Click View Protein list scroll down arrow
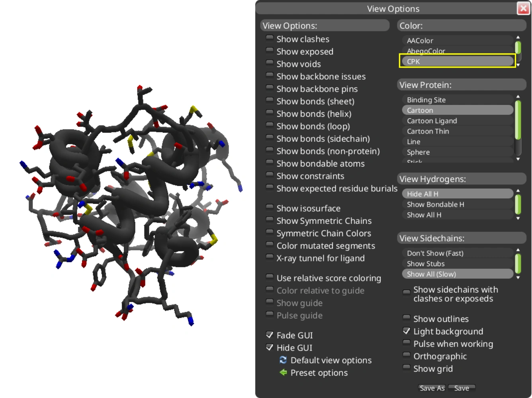The width and height of the screenshot is (532, 398). tap(518, 159)
